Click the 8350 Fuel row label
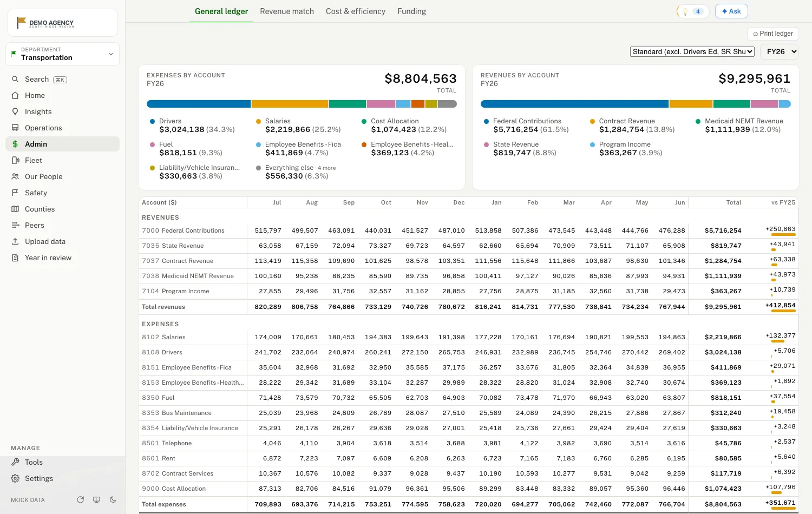This screenshot has width=812, height=514. tap(158, 398)
